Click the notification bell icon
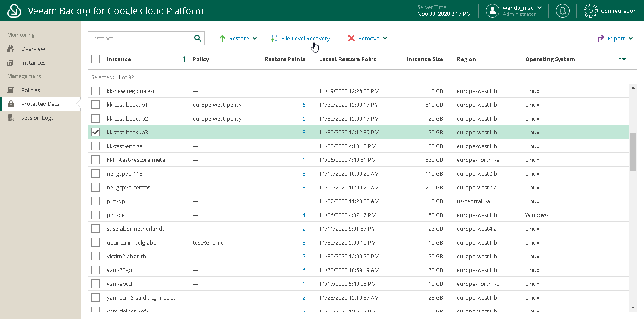Image resolution: width=644 pixels, height=319 pixels. [562, 11]
